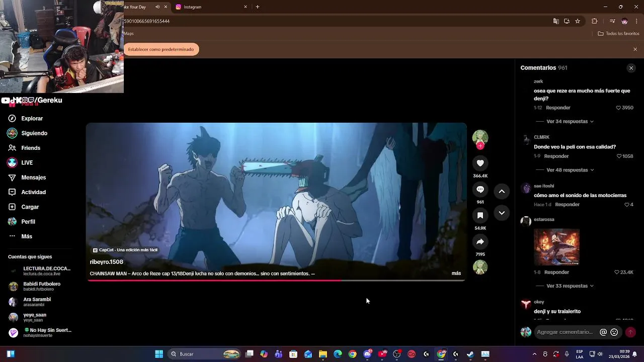Dismiss the default browser banner X
This screenshot has height=362, width=644.
[635, 49]
